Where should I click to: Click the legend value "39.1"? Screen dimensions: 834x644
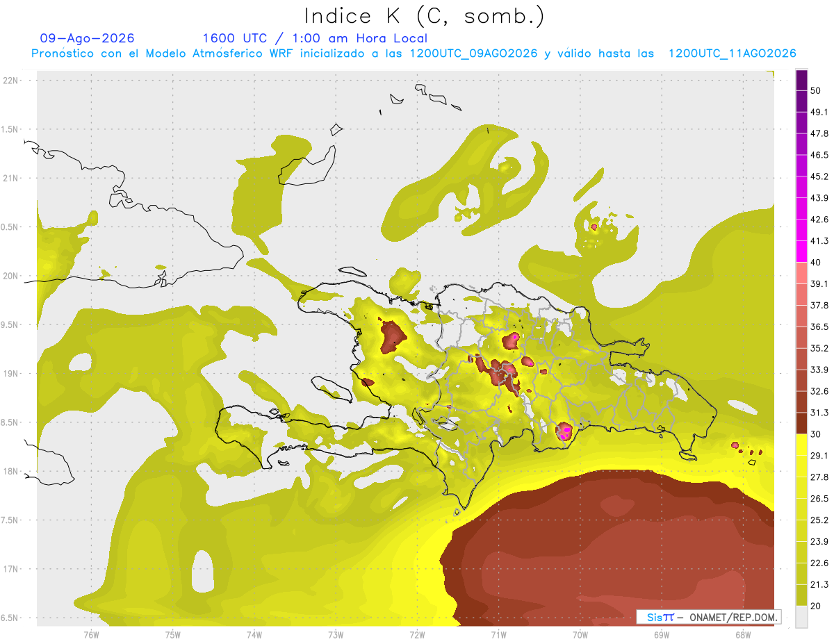coord(819,284)
